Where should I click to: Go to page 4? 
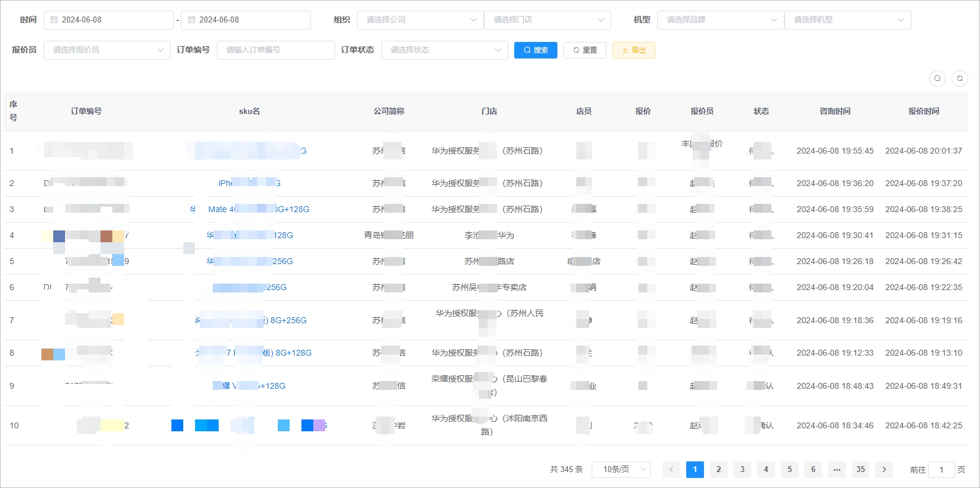point(766,470)
